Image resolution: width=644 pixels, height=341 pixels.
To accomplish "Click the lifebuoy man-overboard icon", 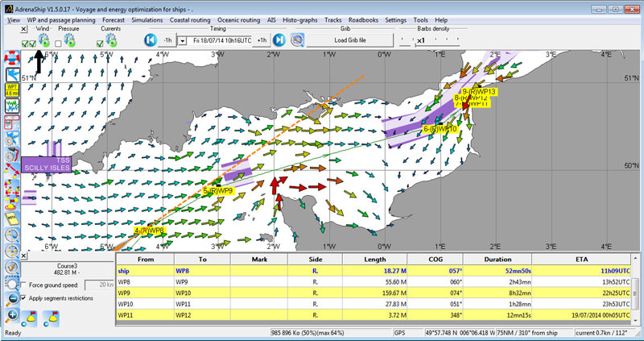I will (x=12, y=58).
